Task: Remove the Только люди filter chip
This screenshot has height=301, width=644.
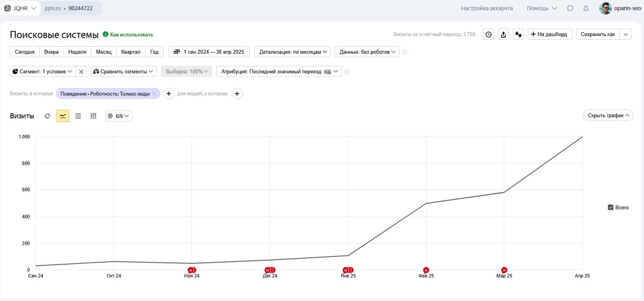Action: (x=154, y=93)
